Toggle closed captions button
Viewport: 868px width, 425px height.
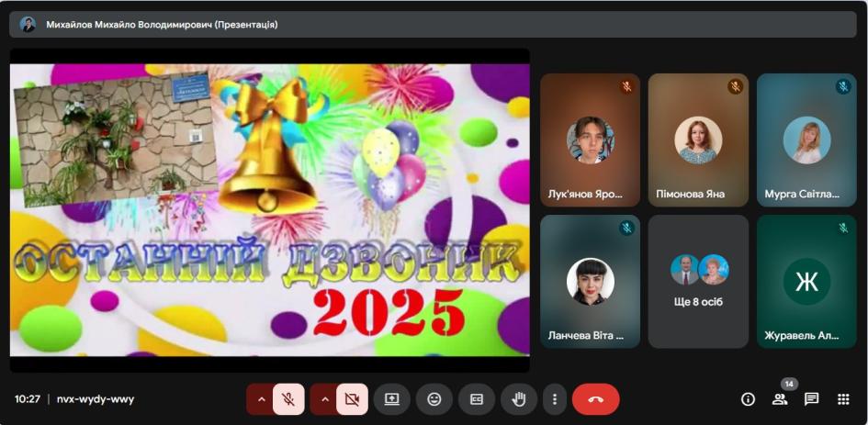pos(477,399)
